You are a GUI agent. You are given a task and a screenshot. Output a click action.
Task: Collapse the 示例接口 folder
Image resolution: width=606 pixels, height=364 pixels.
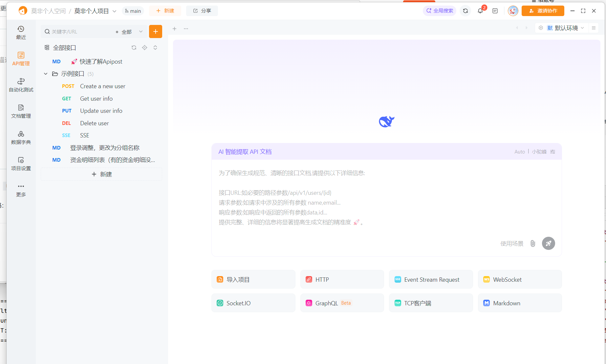(x=46, y=73)
